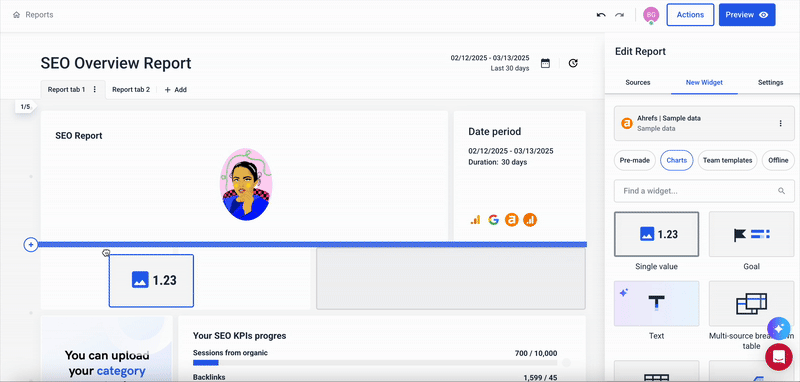Add a new report tab
Screen dimensions: 800x382
[x=175, y=90]
